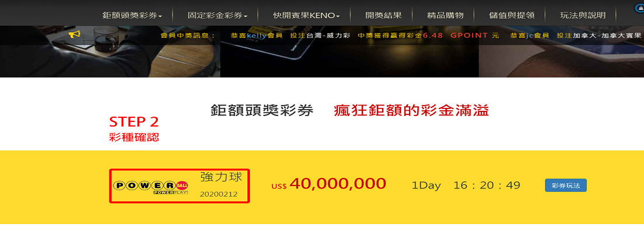Click the 1Day 16:20:49 countdown timer
Image resolution: width=644 pixels, height=252 pixels.
tap(466, 185)
